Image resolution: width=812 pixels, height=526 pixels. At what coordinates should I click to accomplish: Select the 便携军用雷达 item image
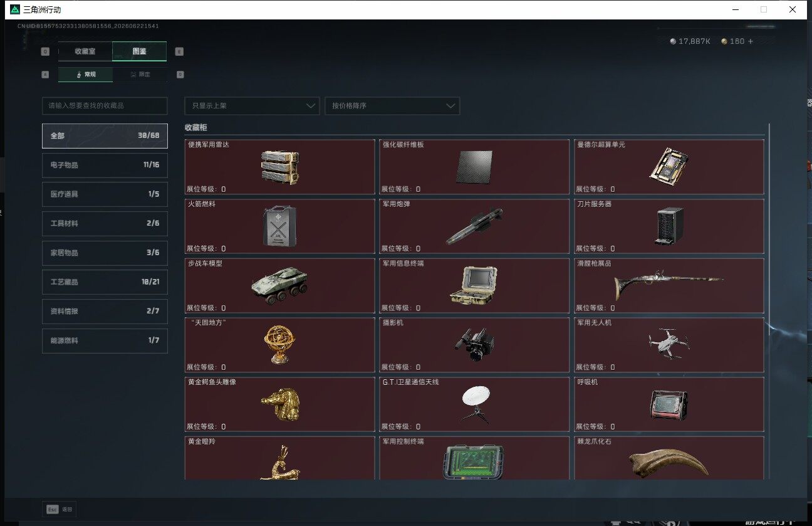click(x=280, y=167)
